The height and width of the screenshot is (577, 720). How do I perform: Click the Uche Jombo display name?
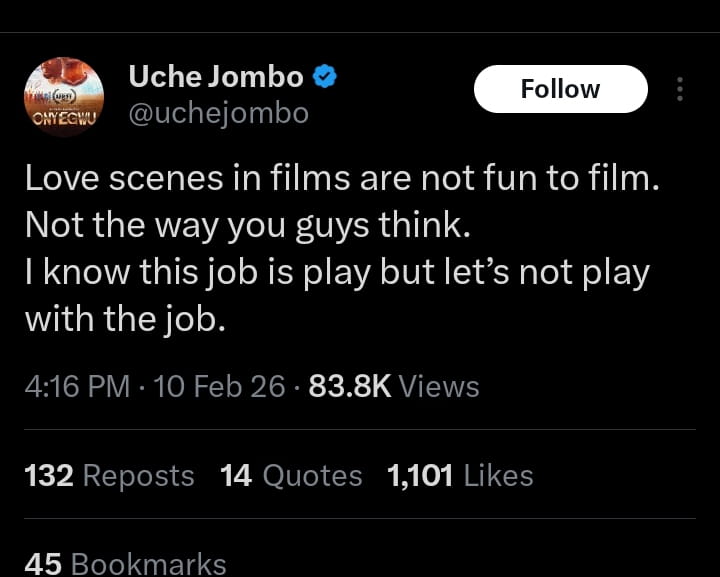click(x=216, y=76)
